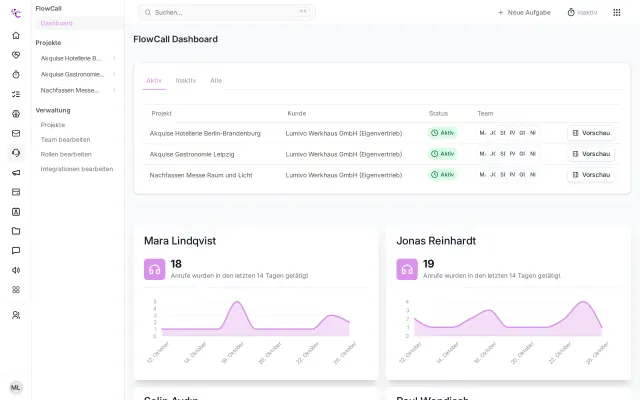Switch to the Alle tab

(216, 80)
